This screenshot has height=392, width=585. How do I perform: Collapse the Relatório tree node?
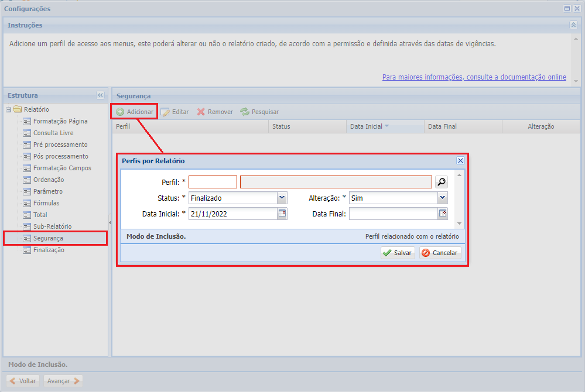click(x=9, y=109)
